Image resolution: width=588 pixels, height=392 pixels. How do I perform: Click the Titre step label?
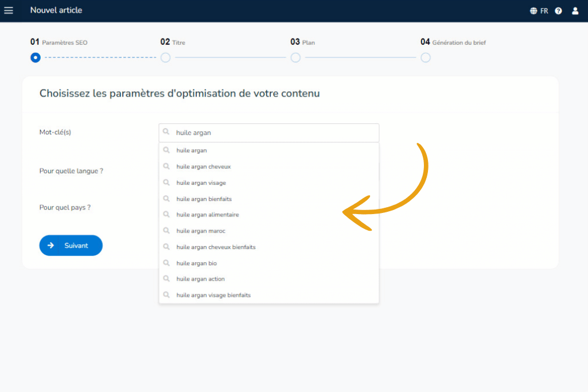click(x=178, y=43)
